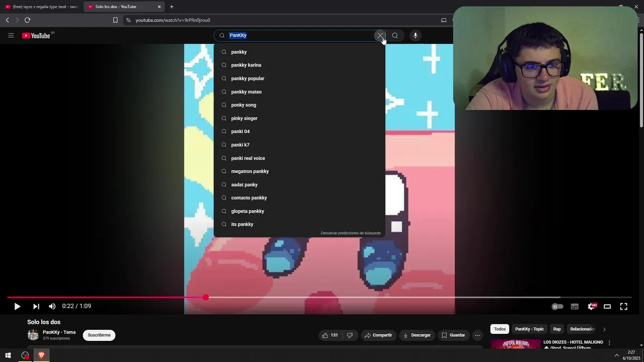Show hidden system tray icons
The image size is (644, 362).
617,355
